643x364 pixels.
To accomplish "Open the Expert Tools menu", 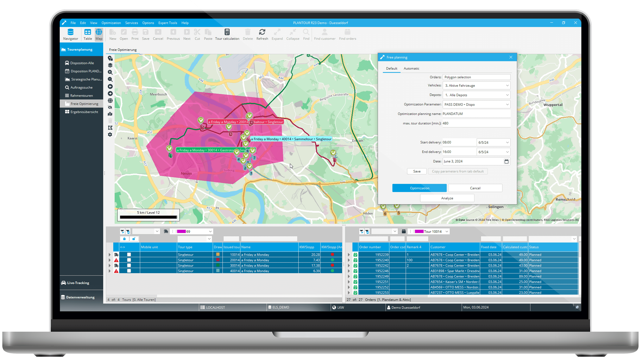I will click(167, 23).
